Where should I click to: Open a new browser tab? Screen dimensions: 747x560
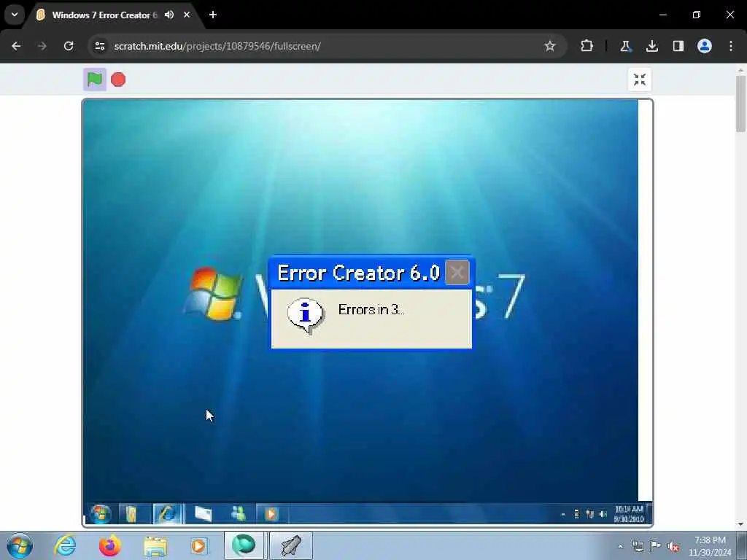[x=213, y=15]
